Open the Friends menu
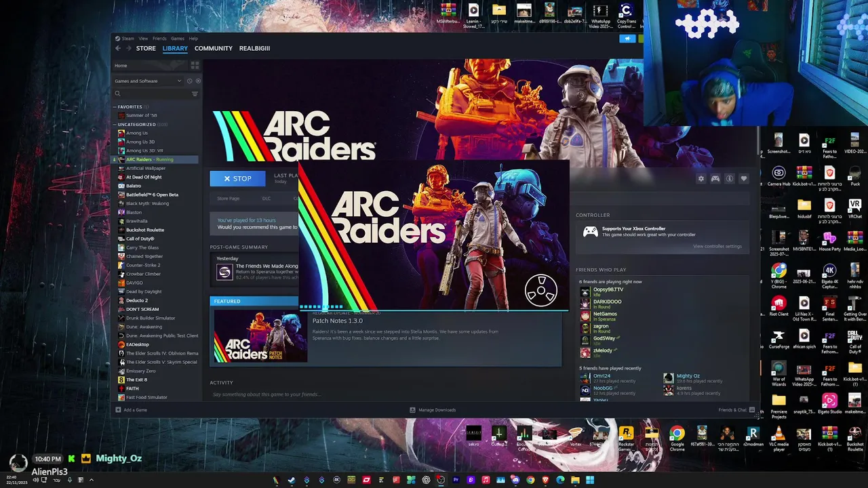The width and height of the screenshot is (868, 488). click(x=159, y=39)
